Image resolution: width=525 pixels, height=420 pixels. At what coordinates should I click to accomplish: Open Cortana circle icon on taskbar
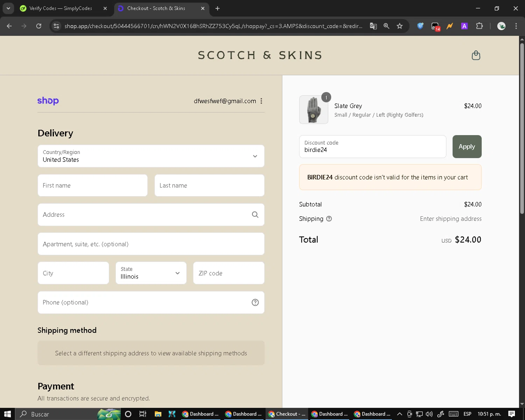pyautogui.click(x=128, y=414)
